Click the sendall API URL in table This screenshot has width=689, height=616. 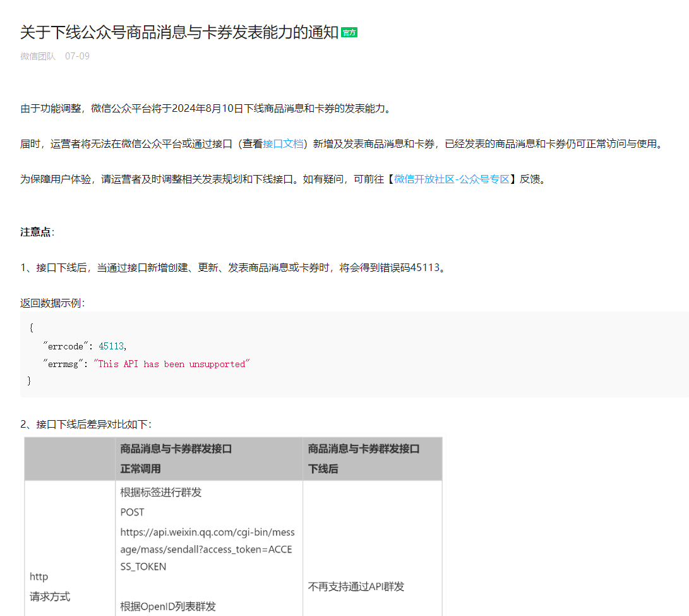(x=207, y=550)
